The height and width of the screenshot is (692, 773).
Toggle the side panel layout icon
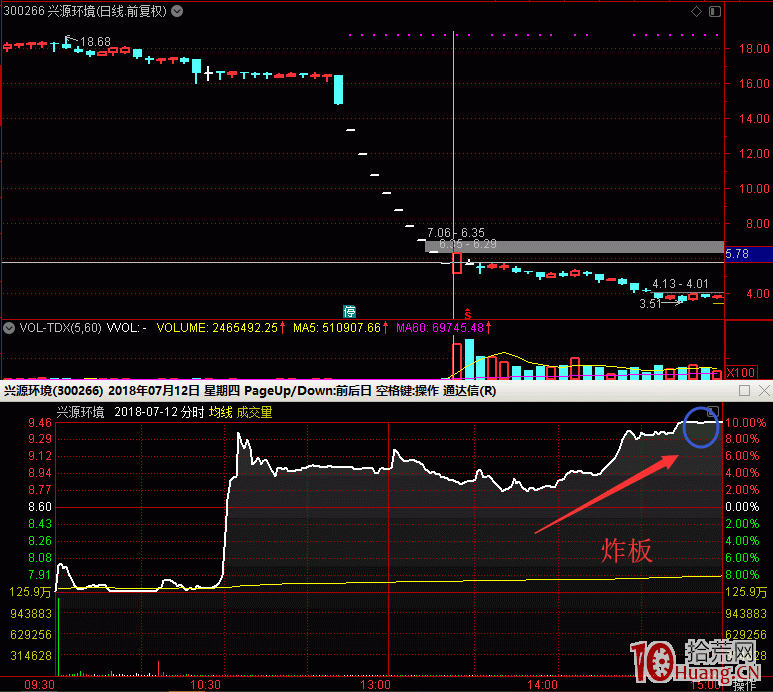click(715, 11)
